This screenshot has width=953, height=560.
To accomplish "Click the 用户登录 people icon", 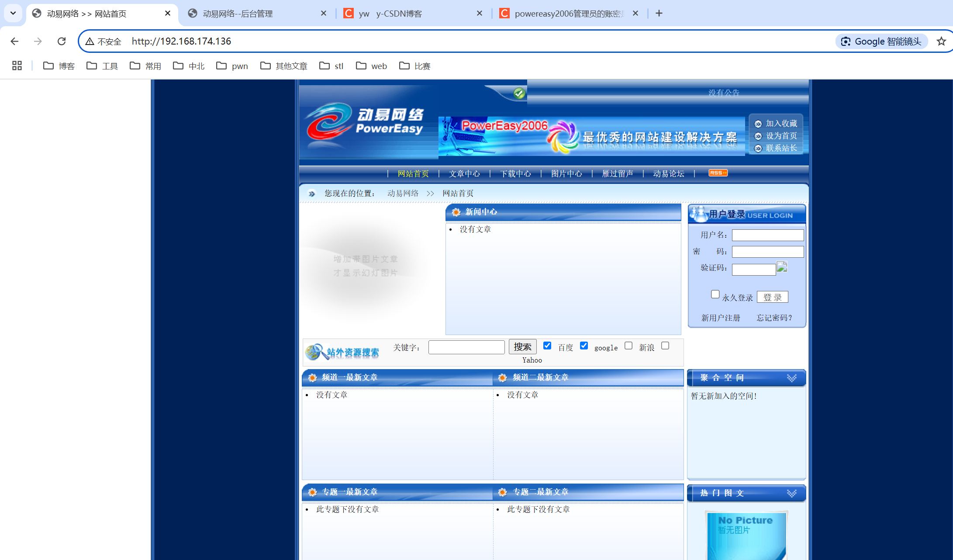I will tap(699, 214).
